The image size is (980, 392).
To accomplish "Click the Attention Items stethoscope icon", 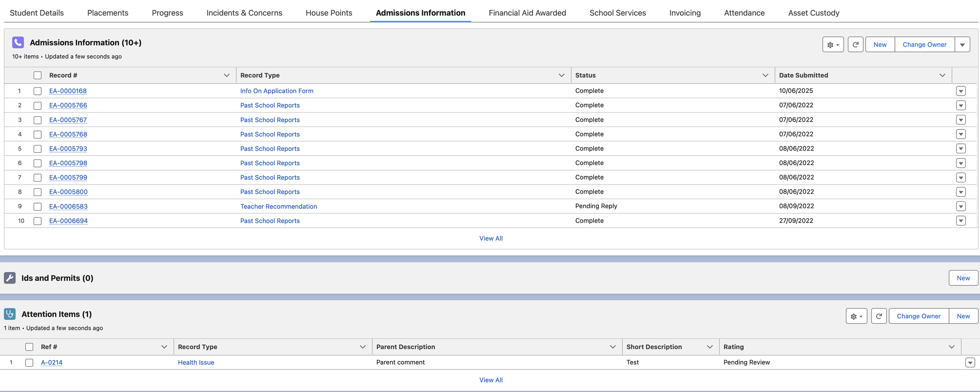I will point(10,314).
